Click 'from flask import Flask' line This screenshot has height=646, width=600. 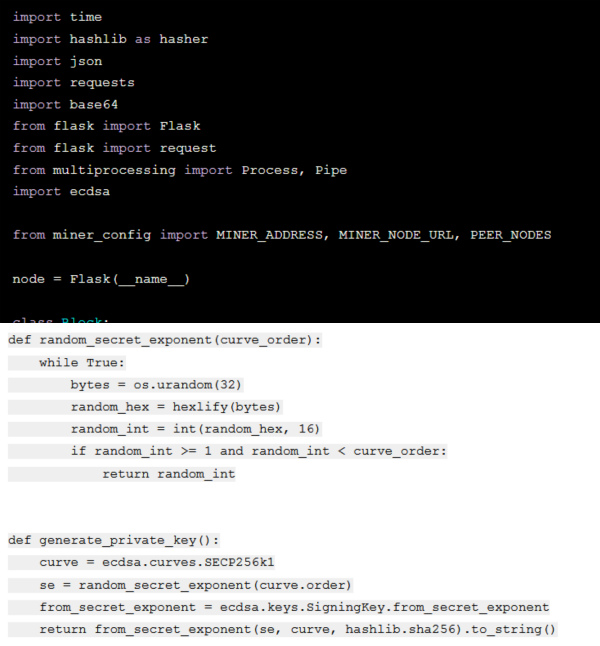coord(106,126)
